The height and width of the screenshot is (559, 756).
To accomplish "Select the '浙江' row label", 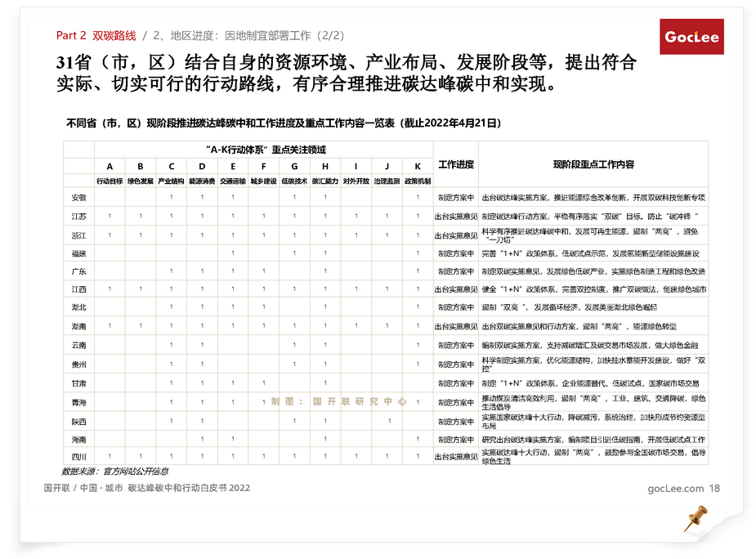I will (x=78, y=235).
